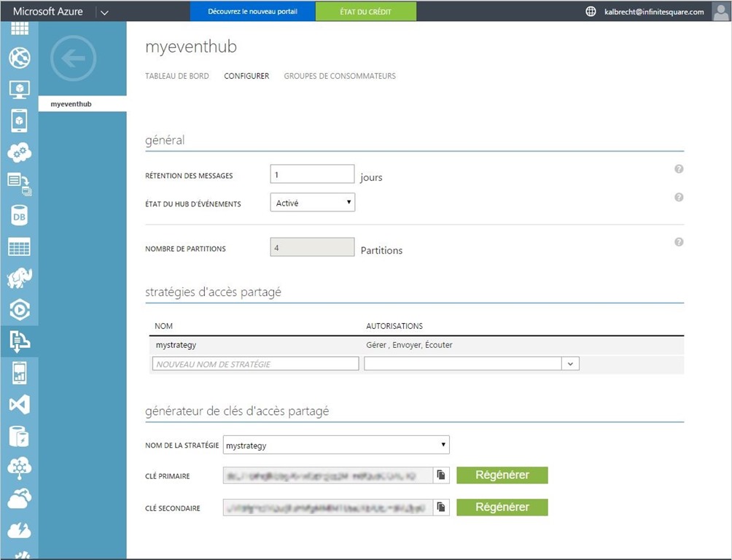Click Découvrez le nouveau portail

252,11
